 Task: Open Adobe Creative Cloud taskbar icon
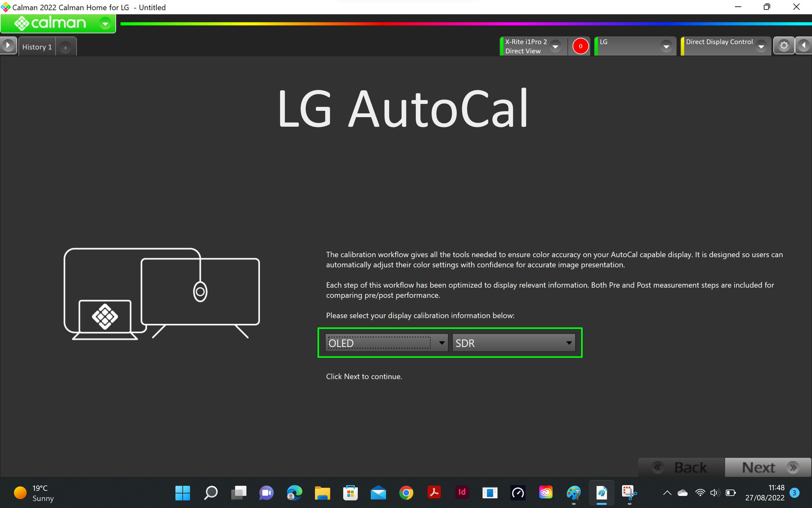point(546,493)
